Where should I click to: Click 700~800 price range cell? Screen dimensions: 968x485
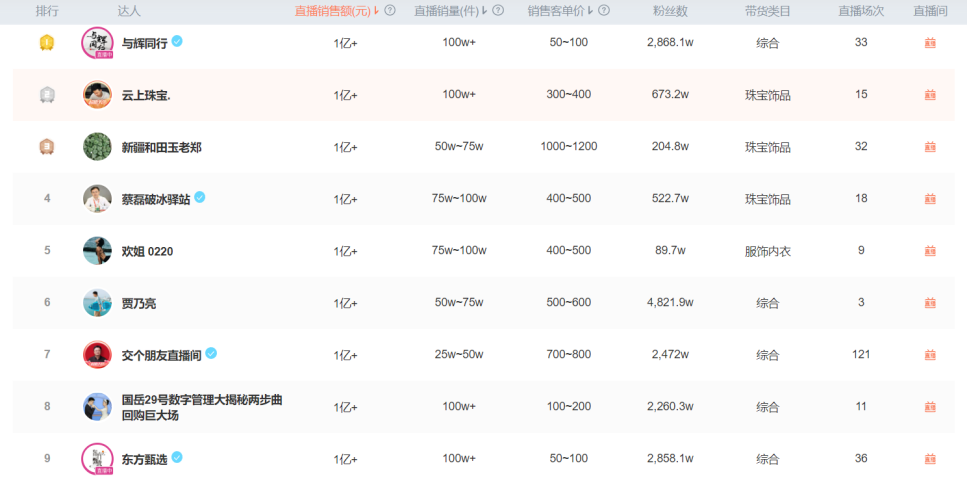(x=568, y=354)
